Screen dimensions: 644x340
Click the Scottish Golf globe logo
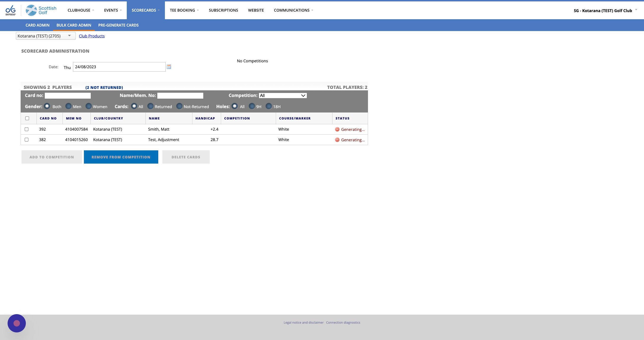[31, 10]
